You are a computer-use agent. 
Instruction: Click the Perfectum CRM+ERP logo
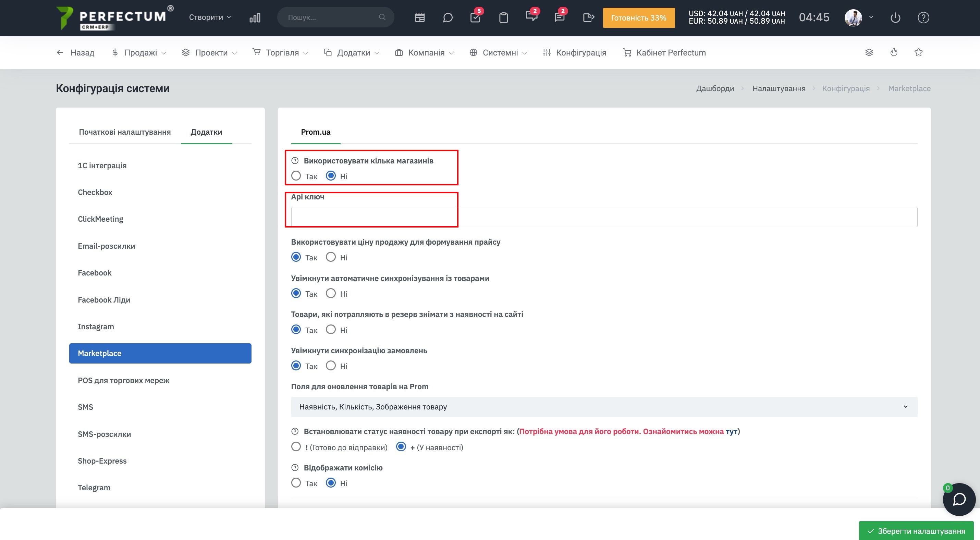(114, 17)
